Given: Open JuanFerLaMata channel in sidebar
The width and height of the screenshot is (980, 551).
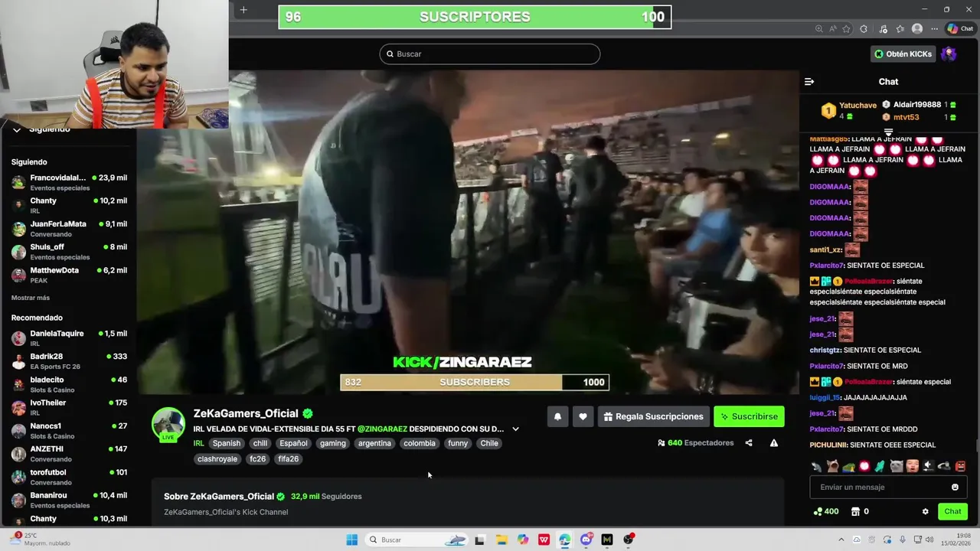Looking at the screenshot, I should click(69, 229).
